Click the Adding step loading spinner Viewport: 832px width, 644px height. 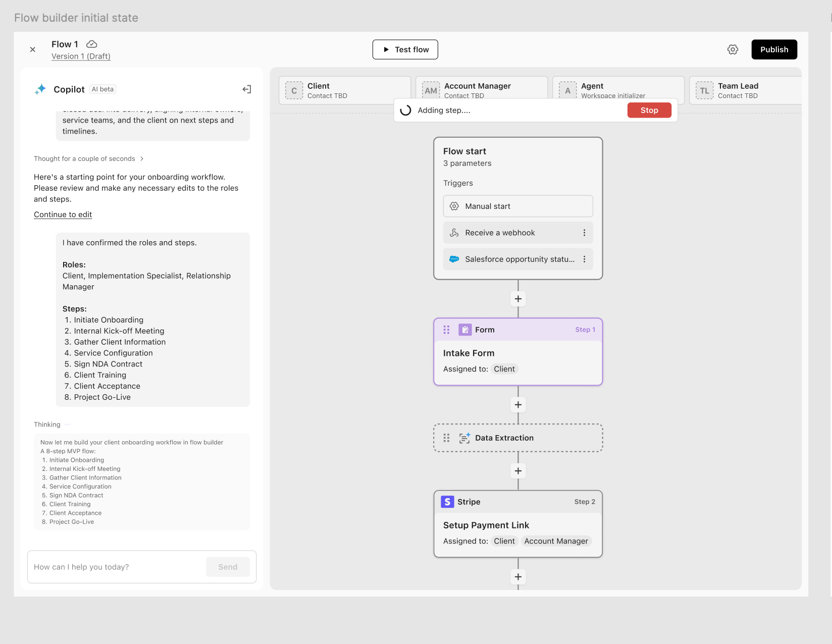pyautogui.click(x=405, y=110)
